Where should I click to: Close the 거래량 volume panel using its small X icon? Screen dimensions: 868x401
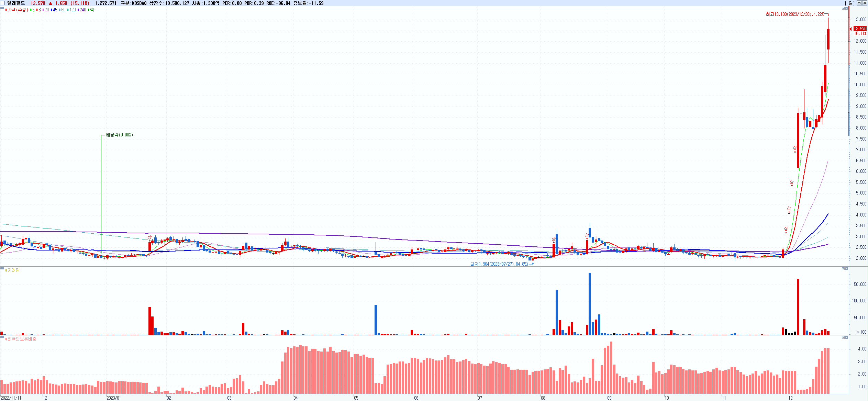click(847, 269)
